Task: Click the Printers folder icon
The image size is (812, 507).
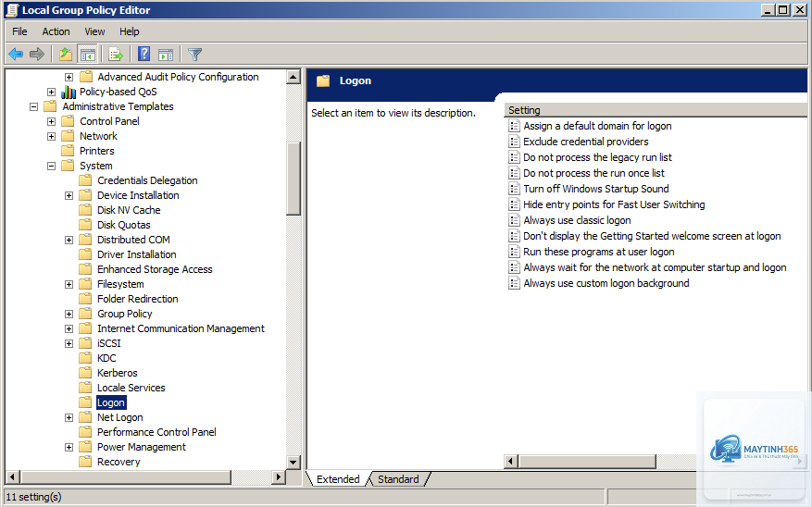Action: 68,151
